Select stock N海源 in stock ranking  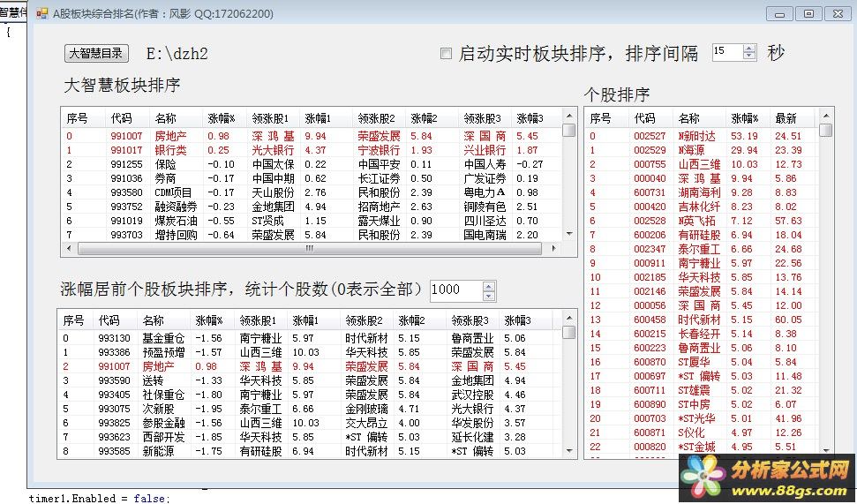click(x=703, y=150)
